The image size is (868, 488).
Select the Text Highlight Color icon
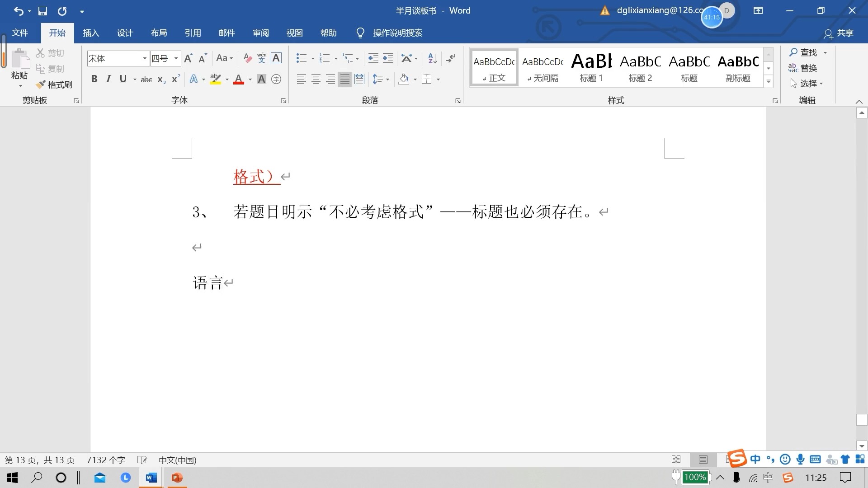click(216, 79)
